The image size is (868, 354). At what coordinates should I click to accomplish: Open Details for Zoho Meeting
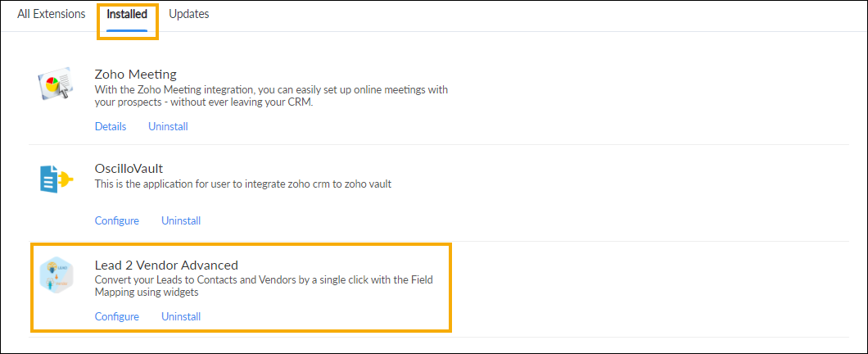coord(111,126)
